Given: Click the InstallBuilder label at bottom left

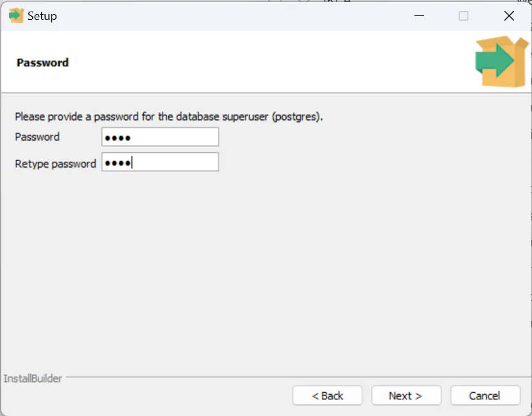Looking at the screenshot, I should [x=33, y=378].
